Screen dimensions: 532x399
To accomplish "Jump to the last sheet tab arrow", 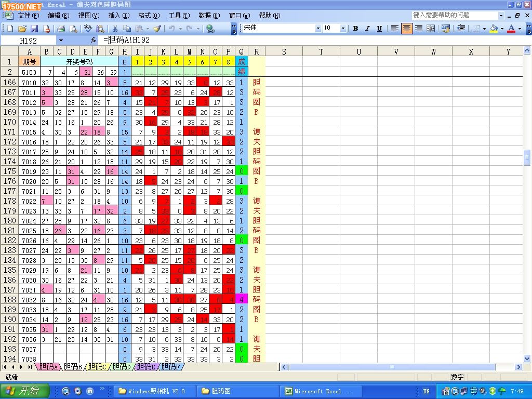I will (30, 367).
